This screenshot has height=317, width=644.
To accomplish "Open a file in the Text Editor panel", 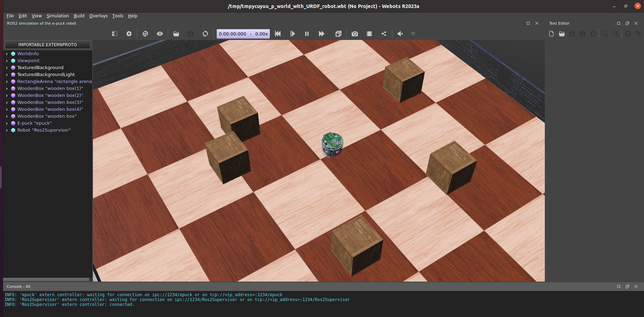I will (x=562, y=34).
